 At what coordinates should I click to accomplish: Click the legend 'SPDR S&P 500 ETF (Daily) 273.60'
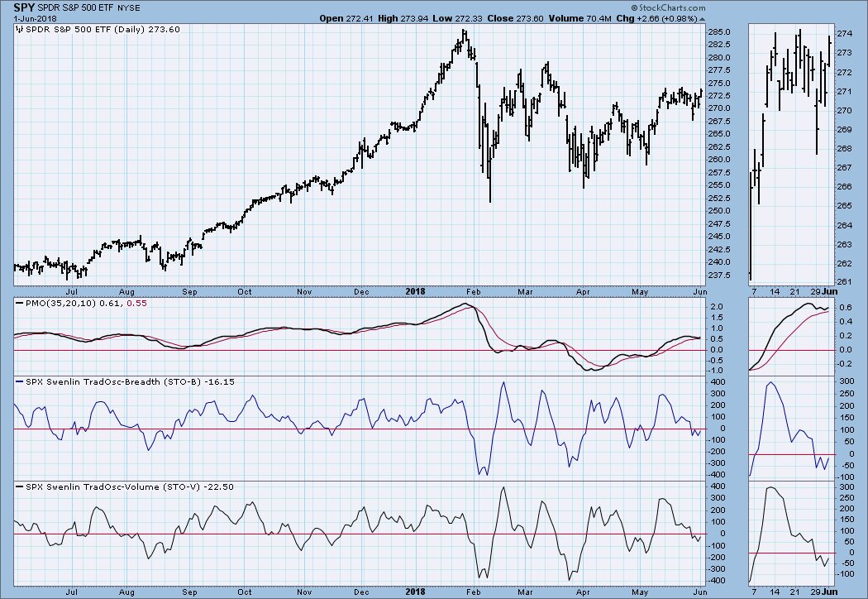pyautogui.click(x=103, y=30)
